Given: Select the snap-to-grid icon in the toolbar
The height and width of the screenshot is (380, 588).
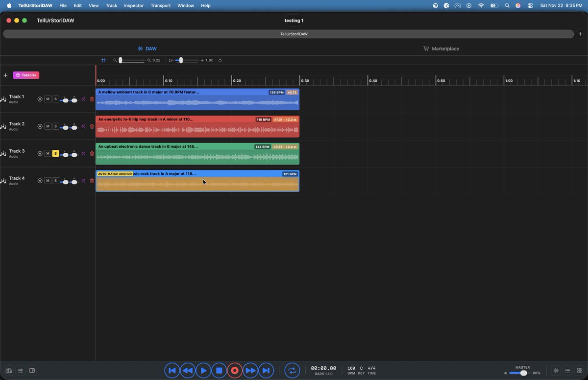Looking at the screenshot, I should click(x=103, y=60).
